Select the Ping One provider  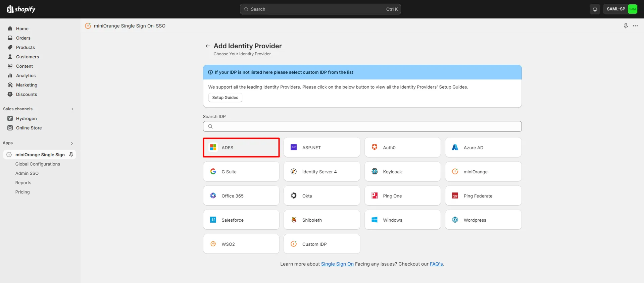403,195
